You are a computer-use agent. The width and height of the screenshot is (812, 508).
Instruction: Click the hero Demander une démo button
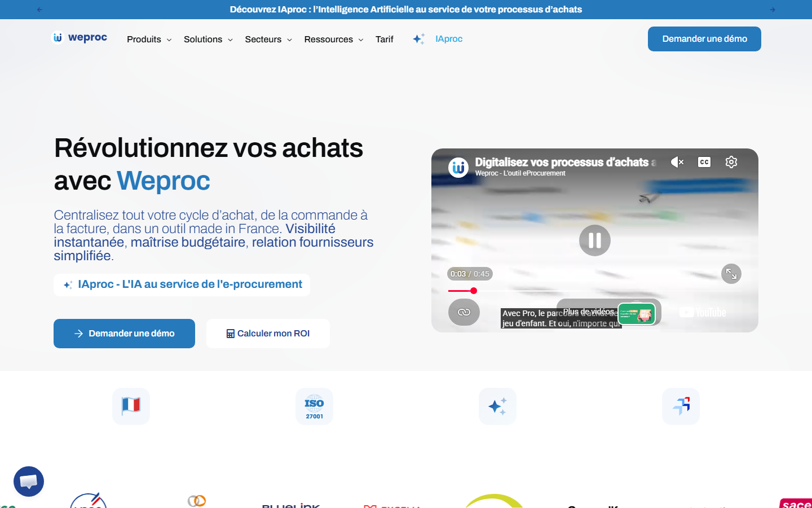point(124,334)
